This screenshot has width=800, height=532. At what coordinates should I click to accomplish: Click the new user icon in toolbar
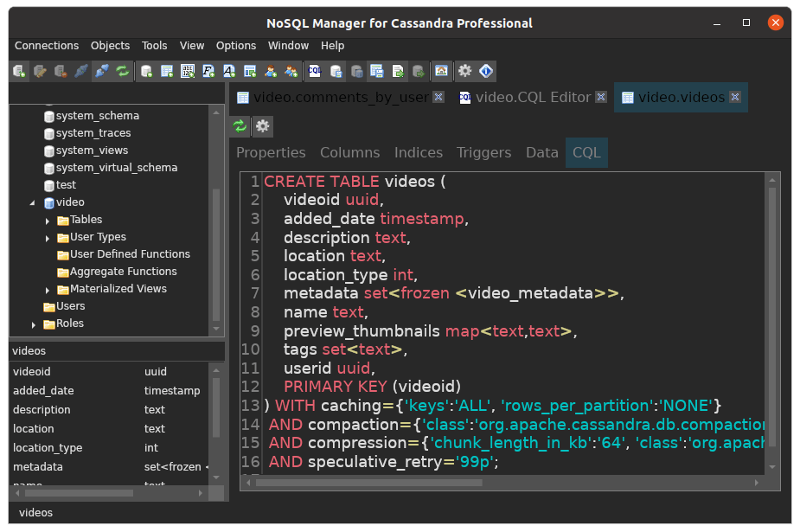(x=271, y=71)
